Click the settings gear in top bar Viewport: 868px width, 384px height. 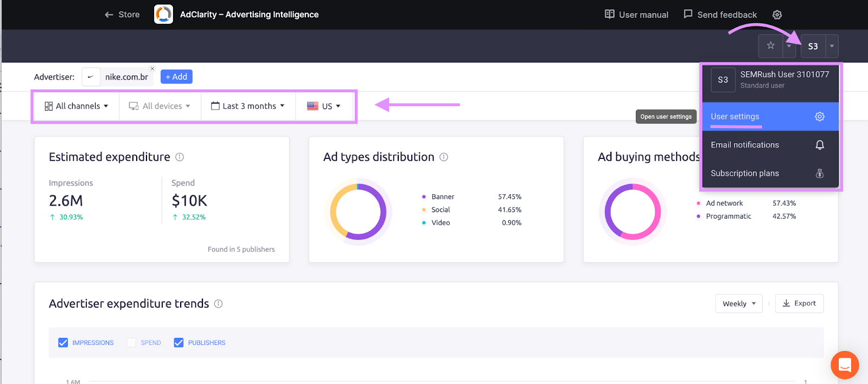[x=777, y=15]
